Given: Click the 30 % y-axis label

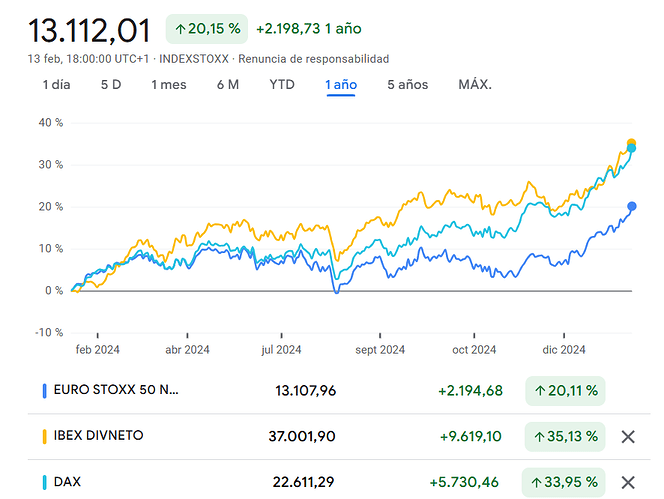Looking at the screenshot, I should coord(51,165).
